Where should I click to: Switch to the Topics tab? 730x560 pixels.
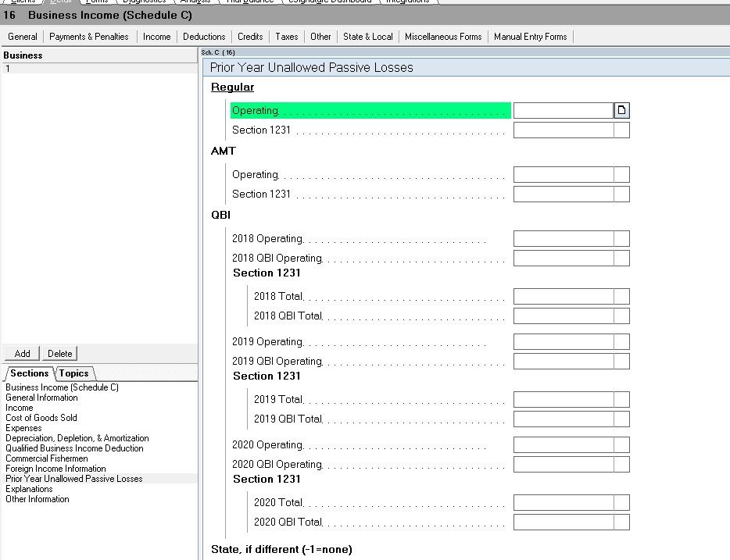(x=74, y=373)
